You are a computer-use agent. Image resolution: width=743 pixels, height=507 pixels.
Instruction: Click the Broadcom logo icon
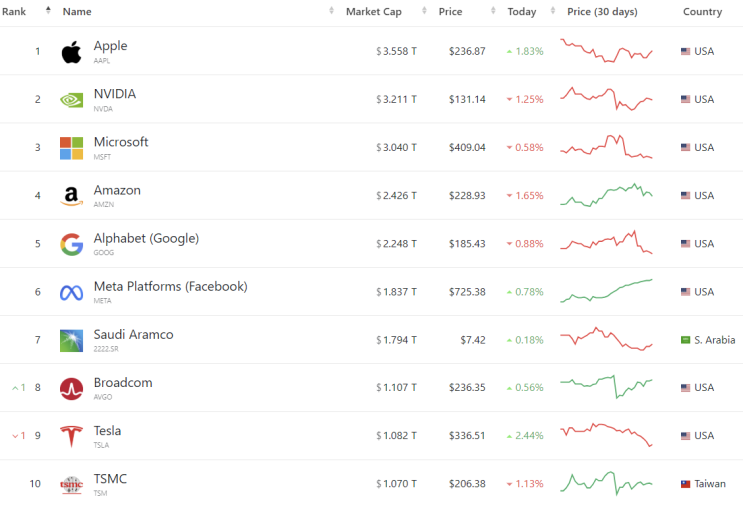pos(71,388)
